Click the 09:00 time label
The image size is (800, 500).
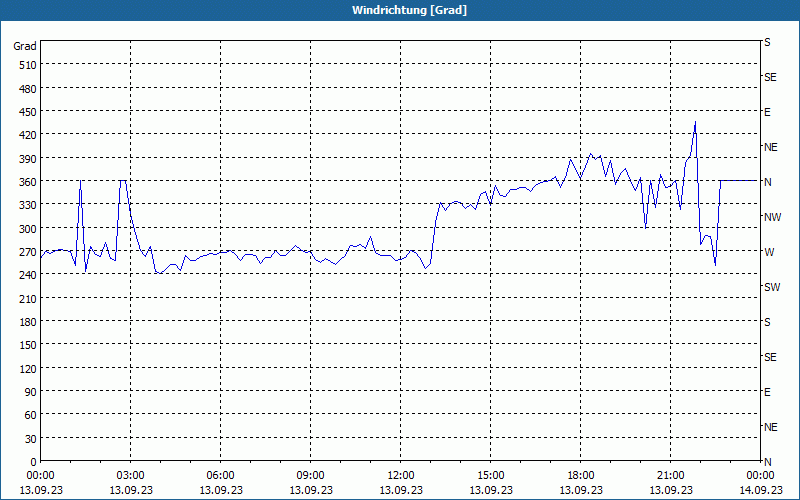coord(310,476)
